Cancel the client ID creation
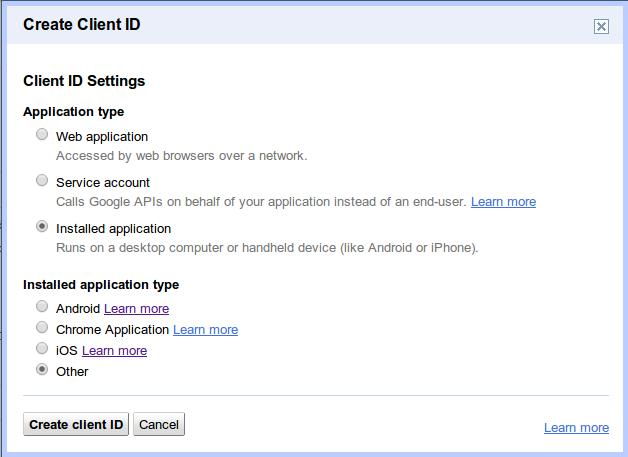Image resolution: width=628 pixels, height=457 pixels. 159,425
